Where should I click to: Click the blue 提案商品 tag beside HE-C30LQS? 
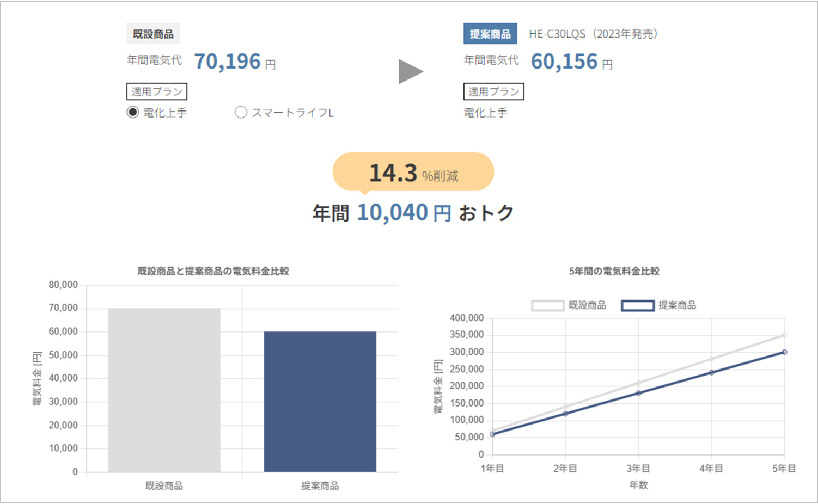(x=490, y=34)
